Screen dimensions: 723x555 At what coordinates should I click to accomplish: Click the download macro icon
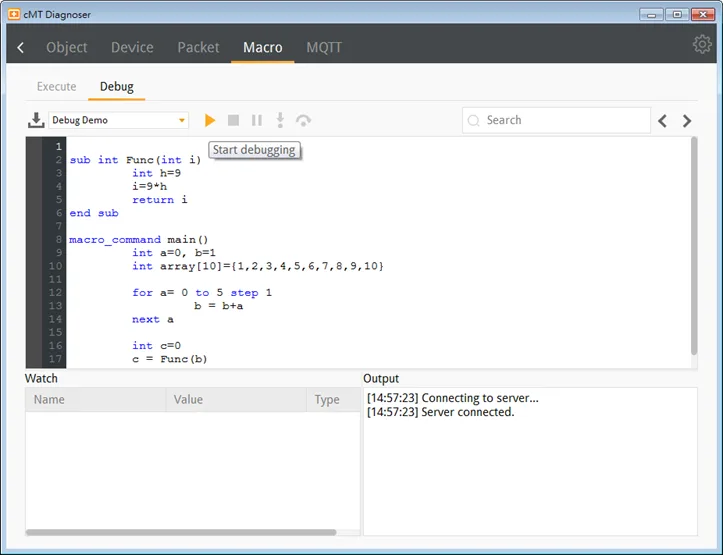[x=36, y=120]
